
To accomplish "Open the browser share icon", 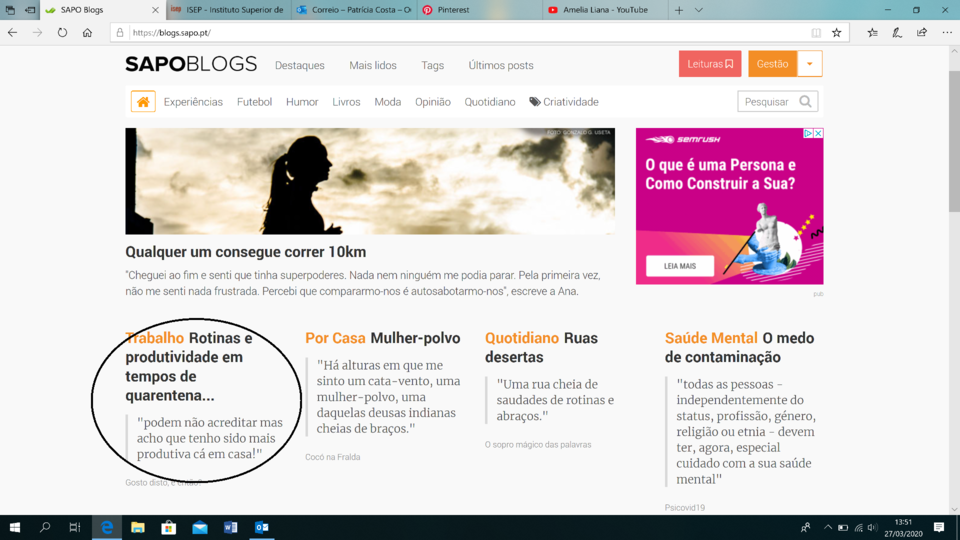I will pyautogui.click(x=921, y=32).
